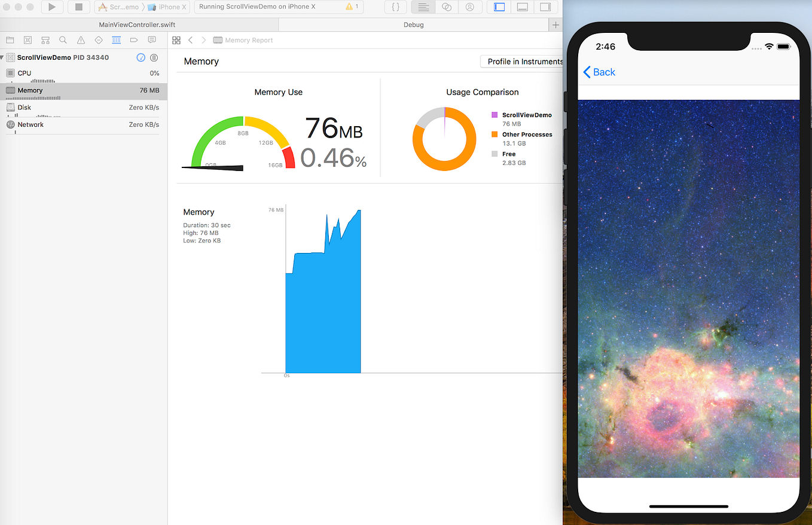Tap Back in the iPhone simulator

point(599,72)
